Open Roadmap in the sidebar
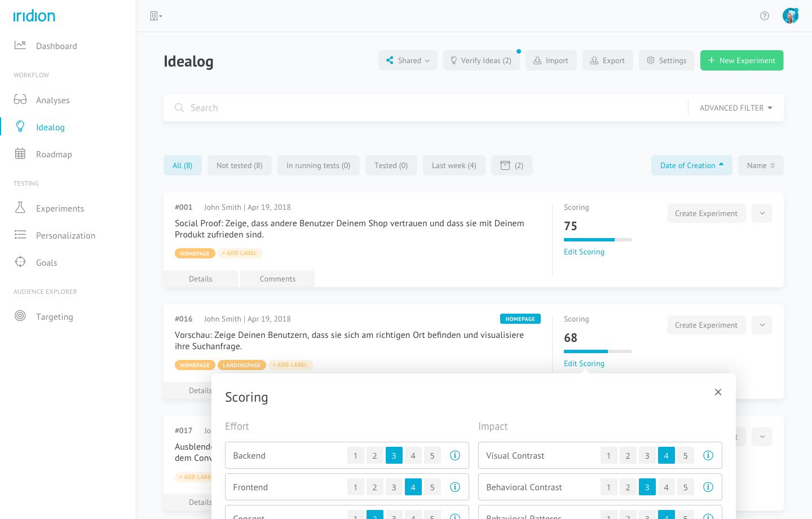The width and height of the screenshot is (812, 519). pos(54,154)
